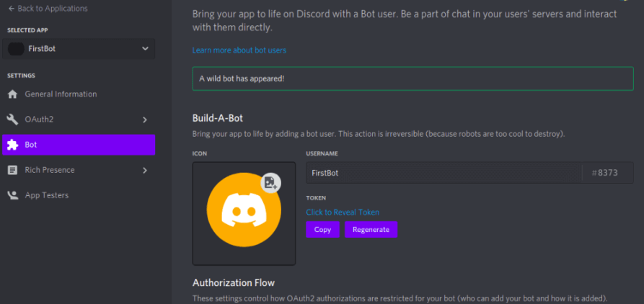Edit the FirstBot username field
Viewport: 644px width, 304px height.
444,173
